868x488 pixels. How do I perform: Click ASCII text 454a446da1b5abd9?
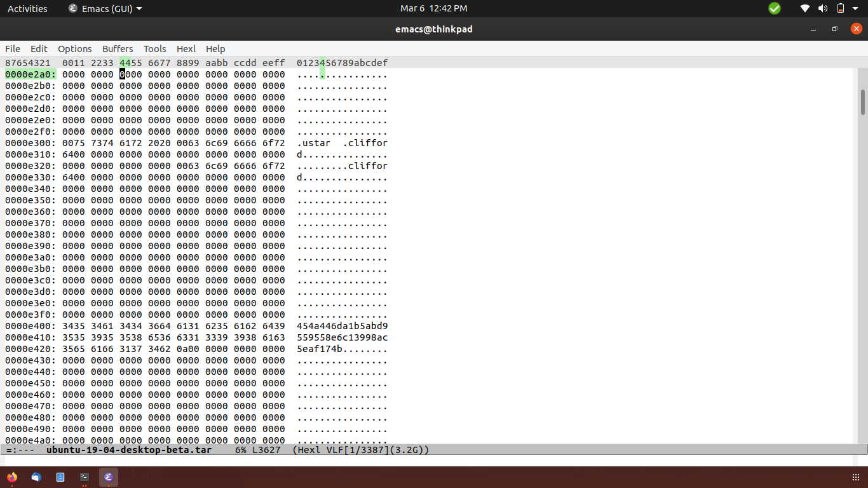(342, 326)
